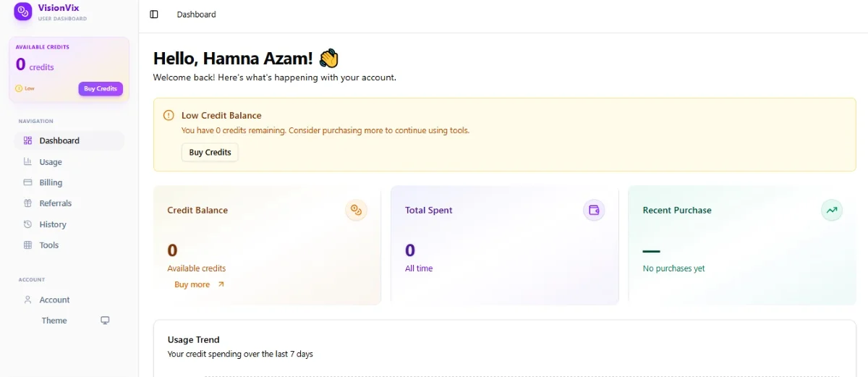This screenshot has width=868, height=377.
Task: Open the Referrals section
Action: (55, 203)
